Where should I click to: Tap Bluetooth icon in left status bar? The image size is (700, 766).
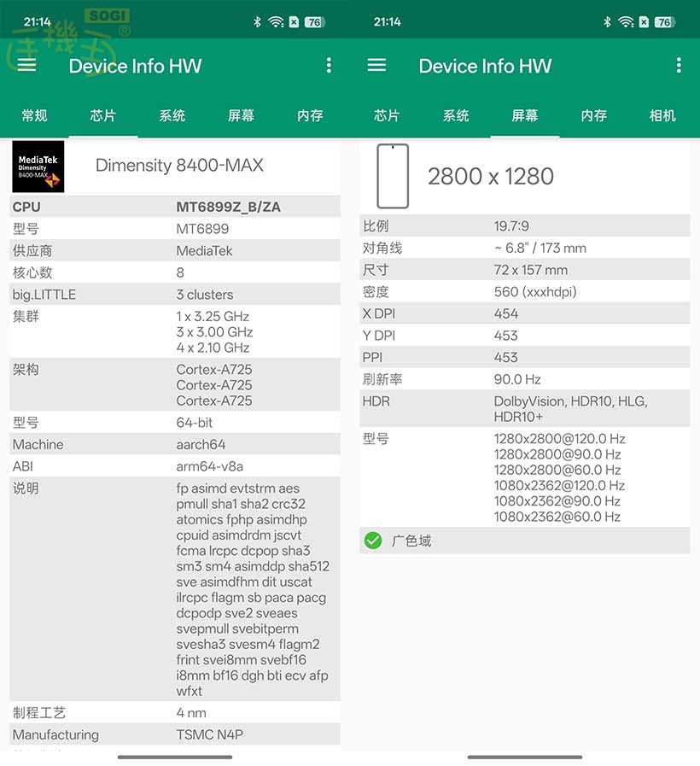[x=257, y=21]
